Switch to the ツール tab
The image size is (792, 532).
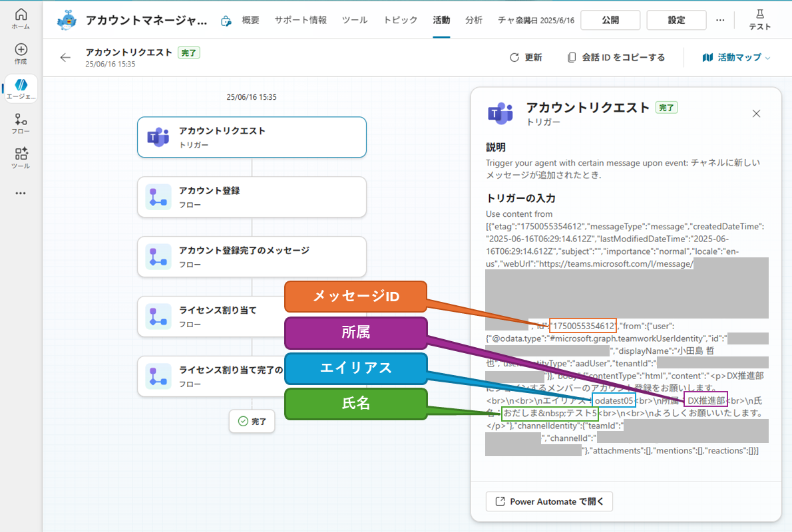coord(355,20)
